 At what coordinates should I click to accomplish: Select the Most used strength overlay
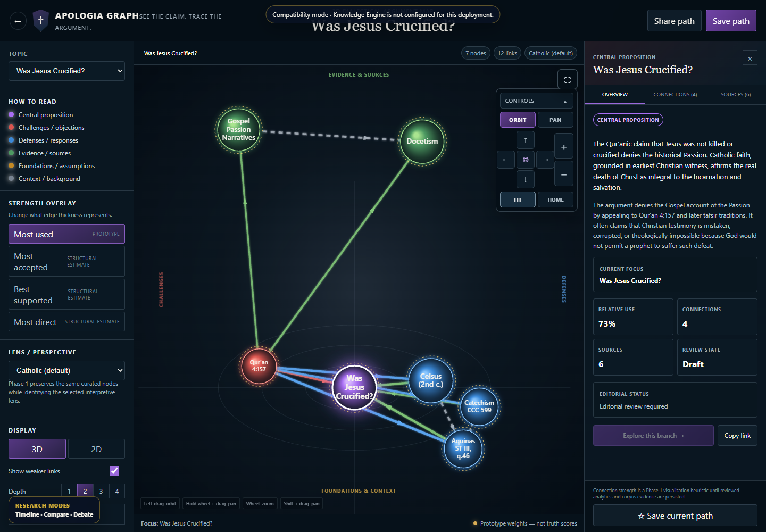click(x=66, y=234)
